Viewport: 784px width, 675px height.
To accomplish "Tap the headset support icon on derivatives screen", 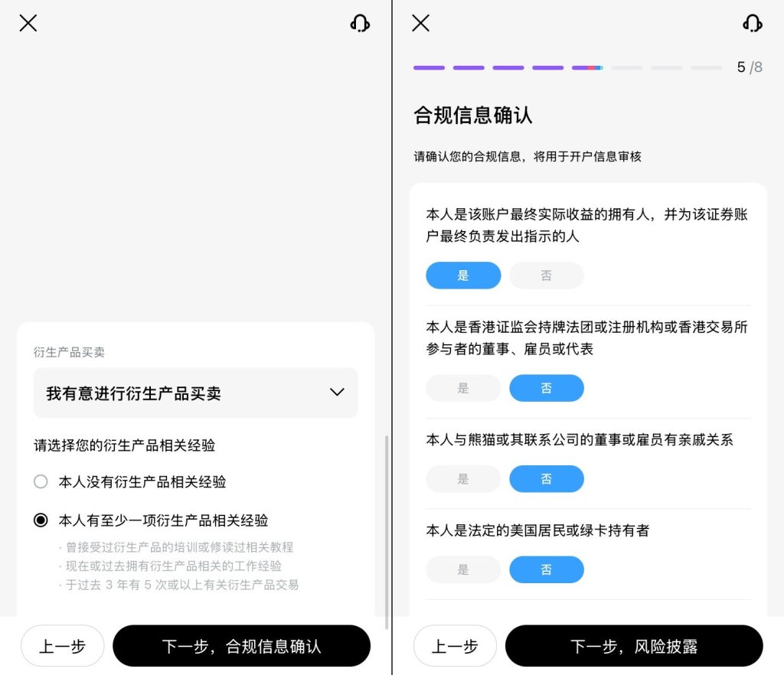I will coord(360,23).
